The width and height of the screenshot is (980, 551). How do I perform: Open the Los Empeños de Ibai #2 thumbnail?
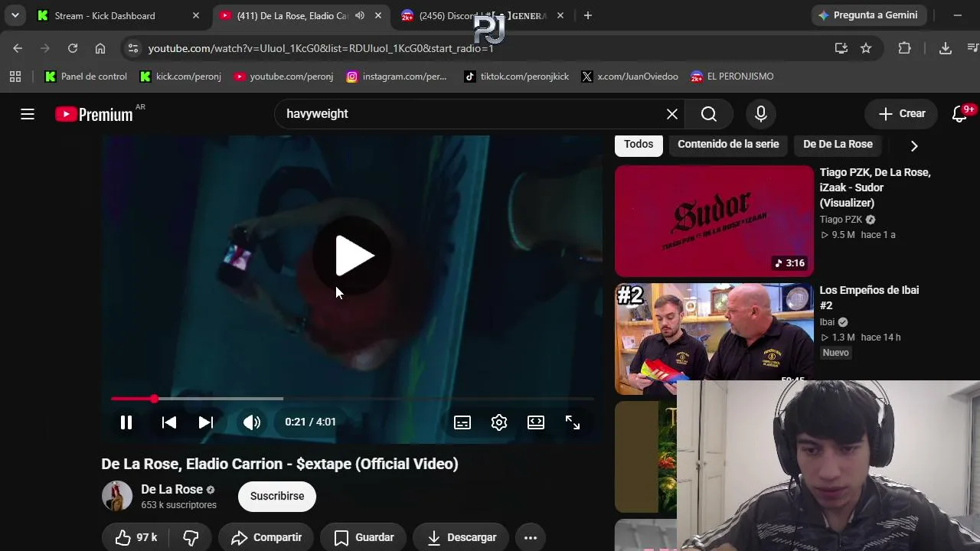coord(714,339)
